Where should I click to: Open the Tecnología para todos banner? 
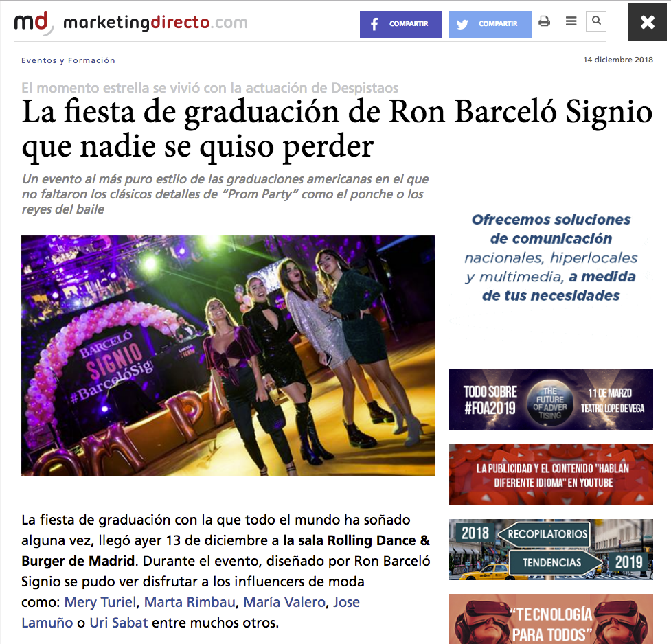click(x=551, y=619)
